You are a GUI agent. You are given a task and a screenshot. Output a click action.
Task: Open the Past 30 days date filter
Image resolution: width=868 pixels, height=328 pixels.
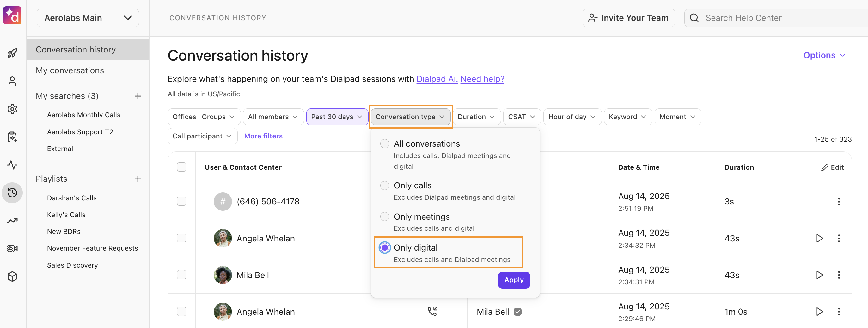(337, 117)
